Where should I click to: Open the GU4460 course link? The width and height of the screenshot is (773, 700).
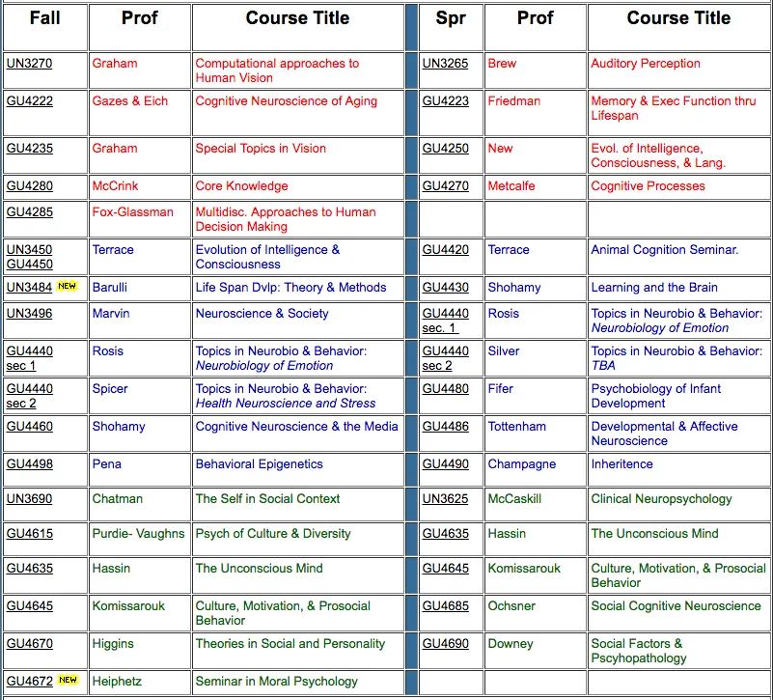click(29, 427)
